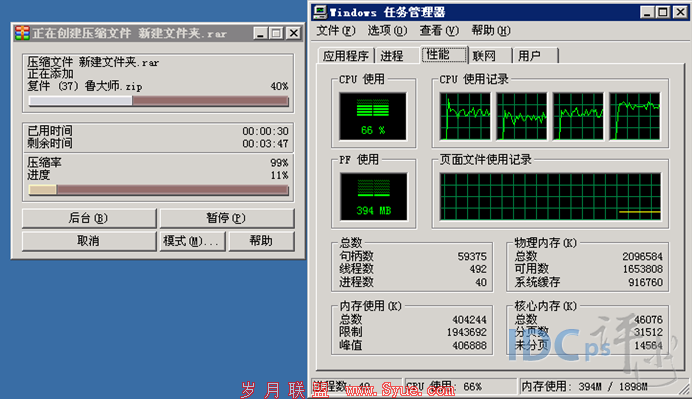Switch to the 应用程序 applications tab
The width and height of the screenshot is (692, 400).
coord(346,56)
